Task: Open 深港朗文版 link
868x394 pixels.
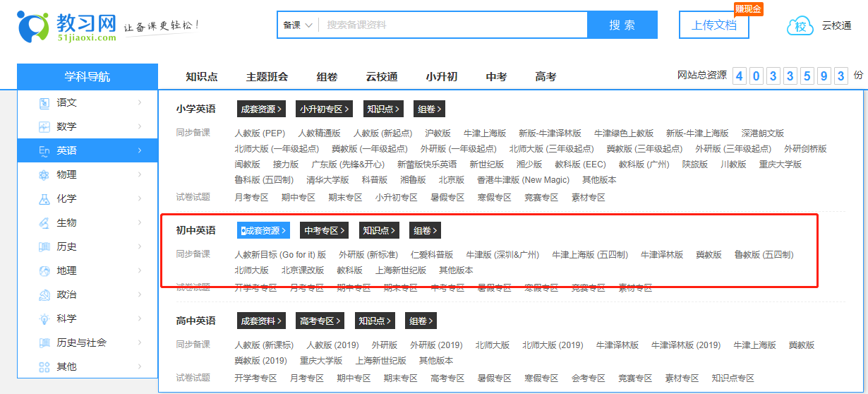Action: point(763,133)
